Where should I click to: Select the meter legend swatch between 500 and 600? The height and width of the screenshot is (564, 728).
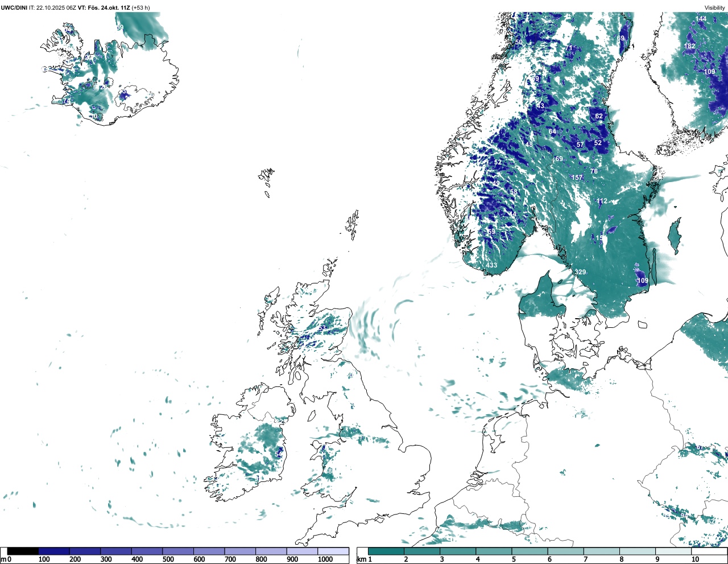coord(178,551)
